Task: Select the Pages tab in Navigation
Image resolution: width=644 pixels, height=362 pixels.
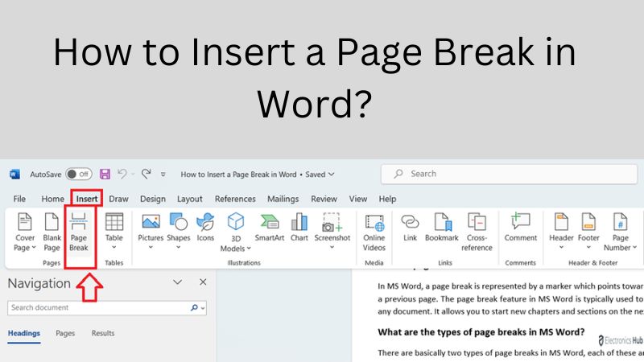Action: tap(65, 333)
